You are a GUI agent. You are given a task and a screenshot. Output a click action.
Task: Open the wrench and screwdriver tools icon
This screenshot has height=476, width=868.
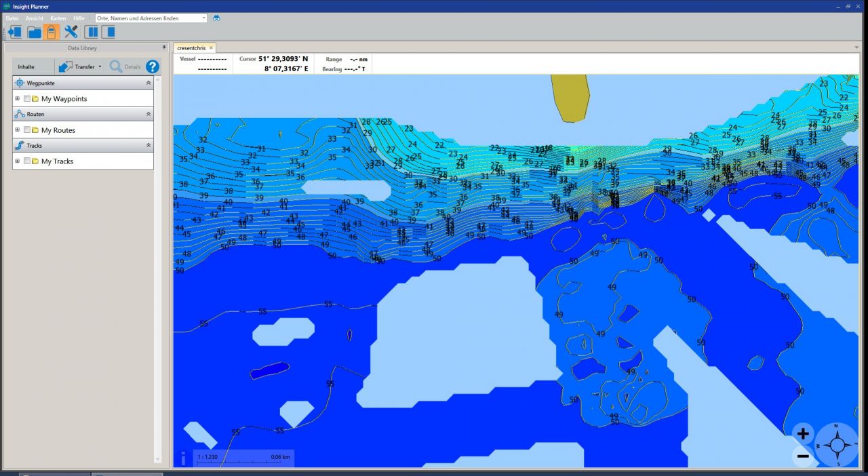click(x=71, y=32)
